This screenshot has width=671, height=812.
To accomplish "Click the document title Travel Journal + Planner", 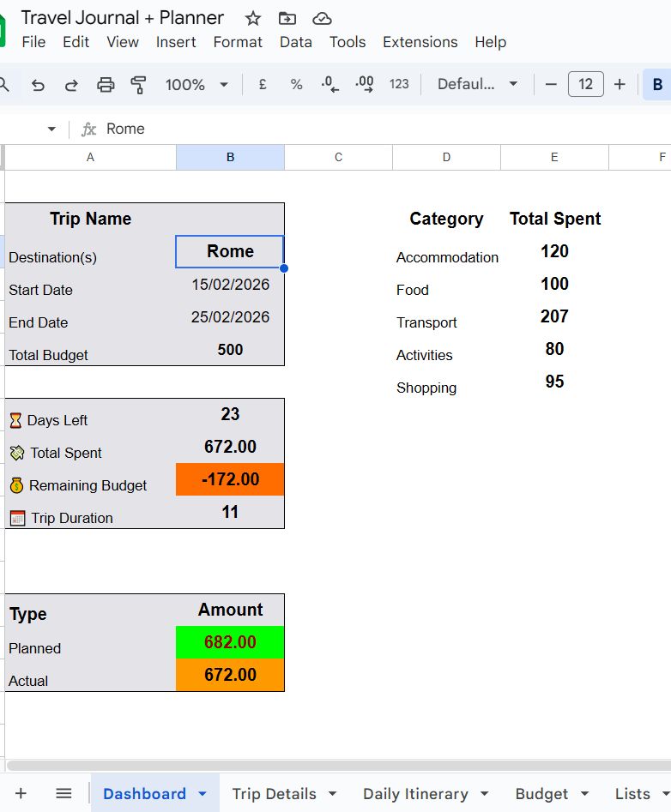I will 123,18.
